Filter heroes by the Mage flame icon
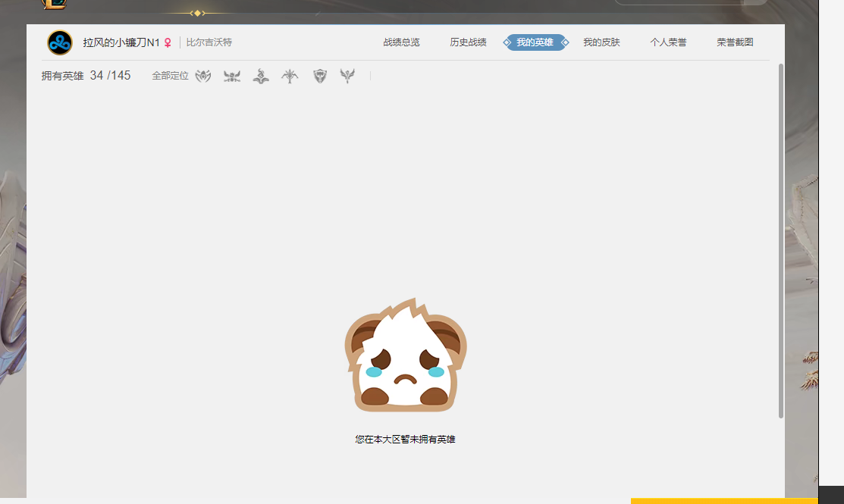This screenshot has width=844, height=504. [261, 76]
